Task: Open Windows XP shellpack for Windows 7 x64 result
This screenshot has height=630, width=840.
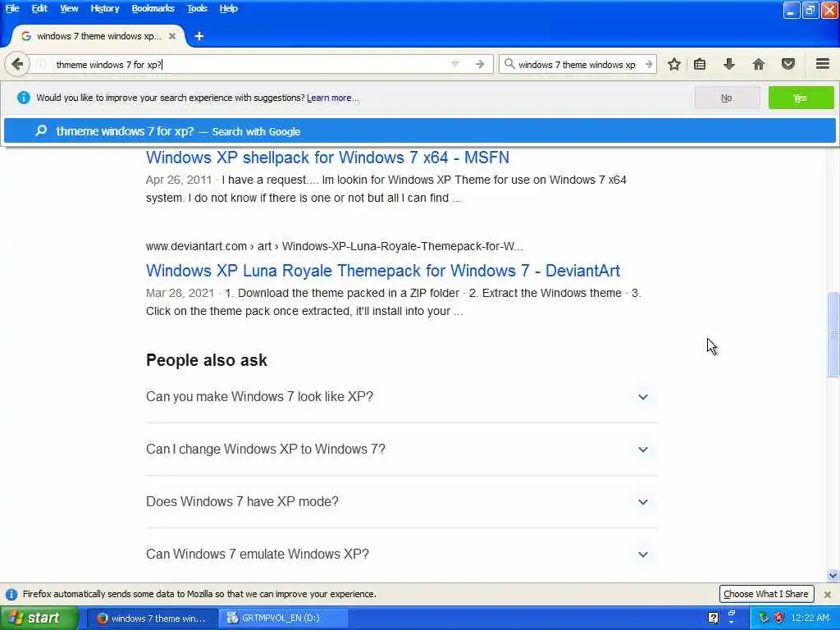Action: pos(327,157)
